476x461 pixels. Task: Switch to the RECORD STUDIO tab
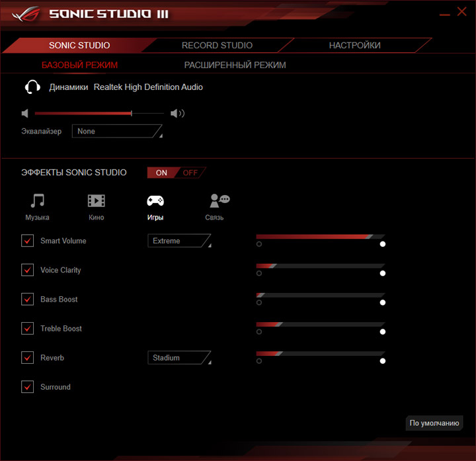pos(217,45)
